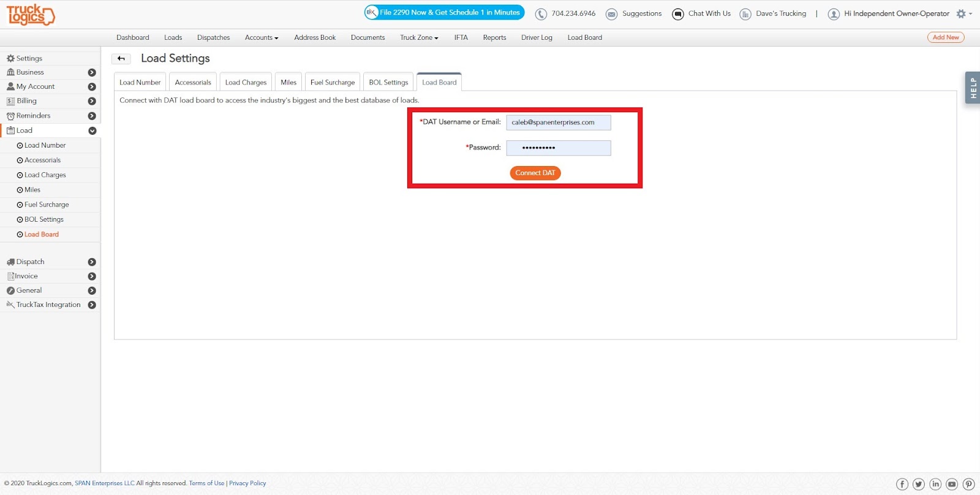Screen dimensions: 980x495
Task: Click the Add New button
Action: [x=946, y=37]
